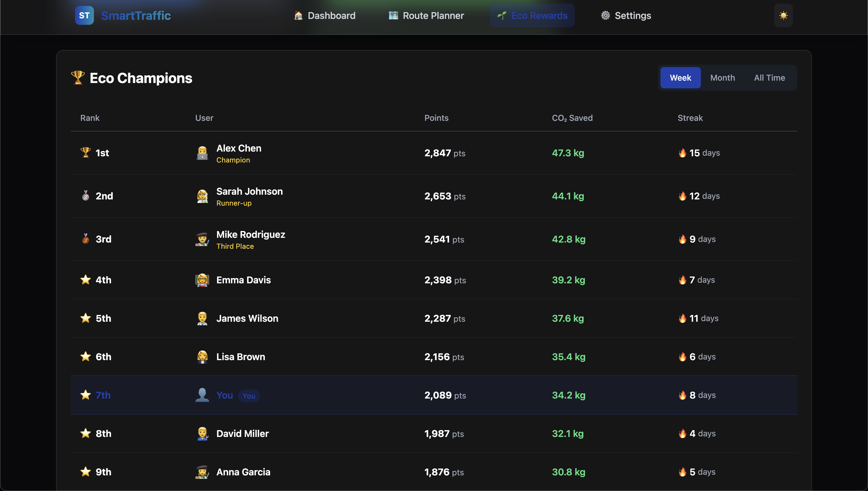Click the blue You badge
The image size is (868, 491).
click(249, 396)
